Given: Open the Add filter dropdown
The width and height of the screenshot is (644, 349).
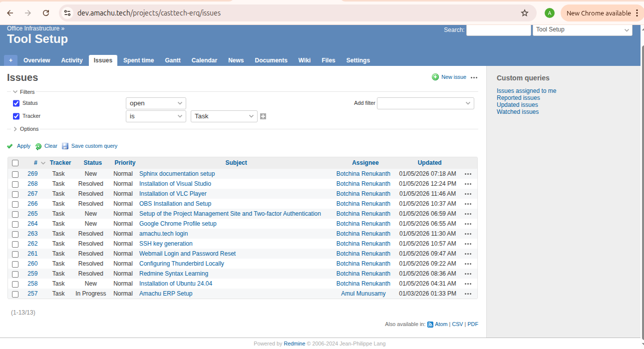Looking at the screenshot, I should point(425,103).
